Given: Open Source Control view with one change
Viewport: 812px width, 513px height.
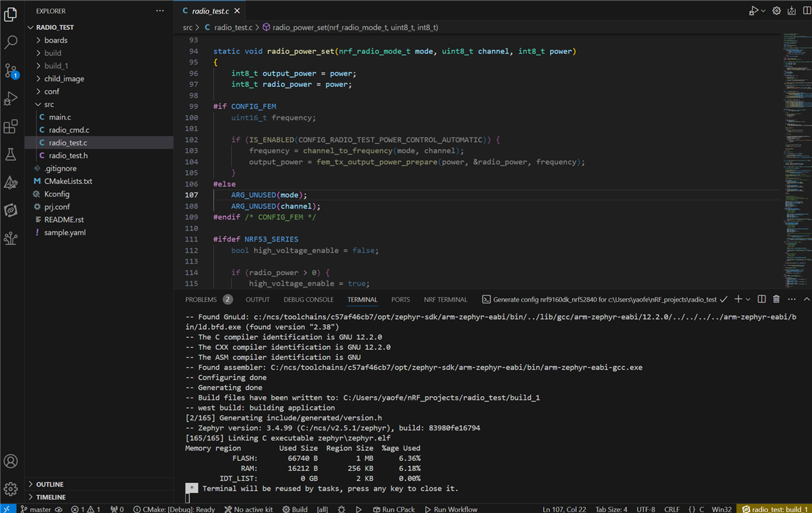Looking at the screenshot, I should (x=11, y=71).
